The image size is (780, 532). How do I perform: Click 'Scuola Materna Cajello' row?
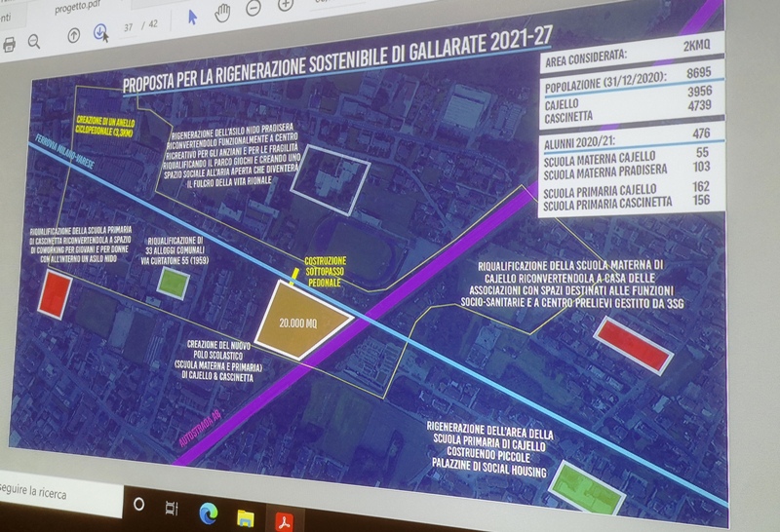coord(626,157)
